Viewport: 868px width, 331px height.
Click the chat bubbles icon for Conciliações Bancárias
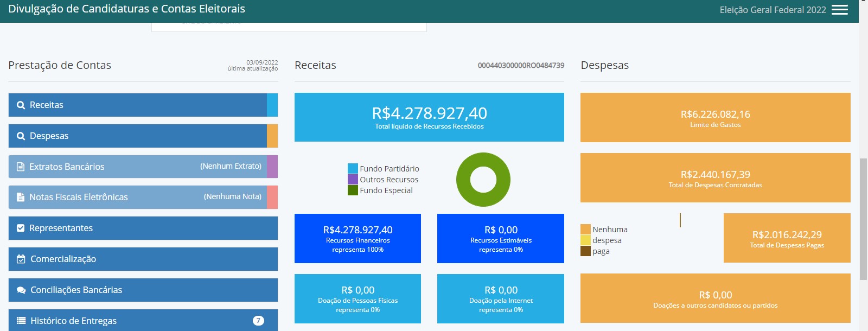click(x=21, y=290)
